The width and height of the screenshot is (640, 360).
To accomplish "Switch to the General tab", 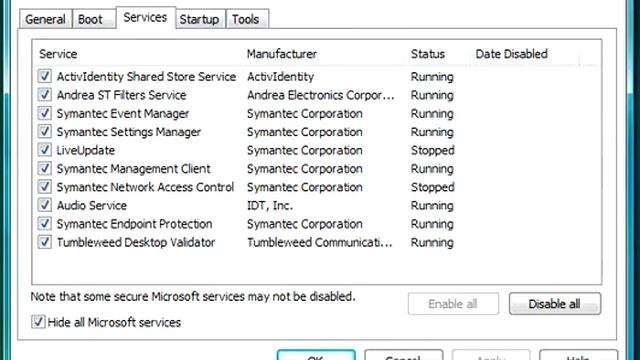I will coord(45,19).
